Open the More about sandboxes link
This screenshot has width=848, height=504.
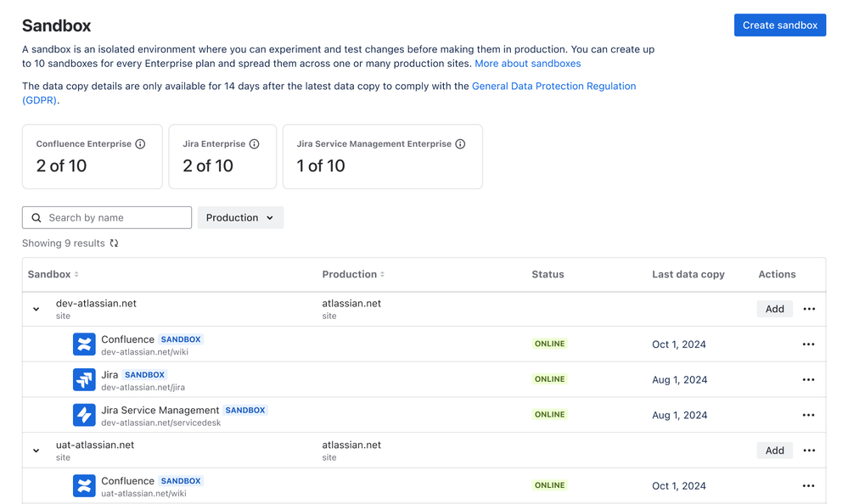click(x=528, y=64)
